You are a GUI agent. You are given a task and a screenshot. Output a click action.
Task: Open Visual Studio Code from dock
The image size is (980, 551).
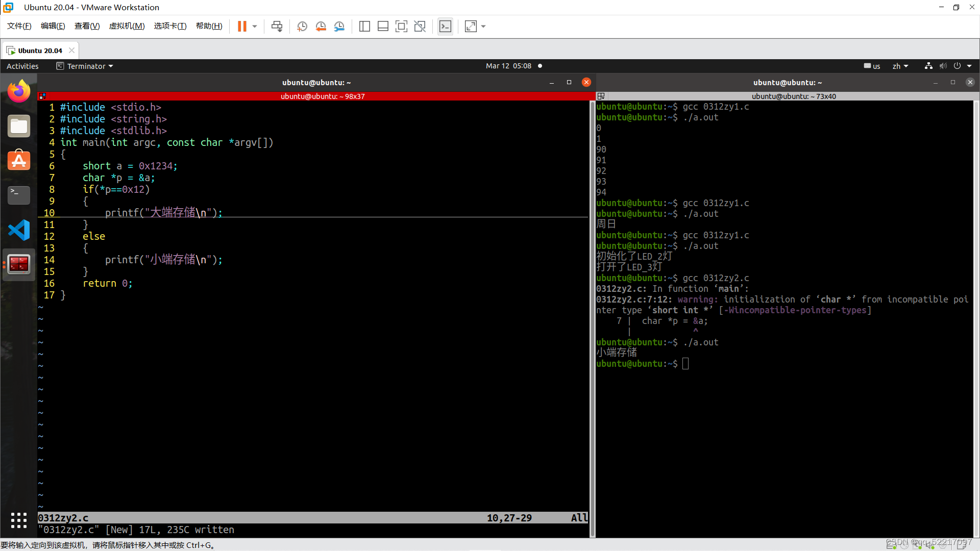19,230
